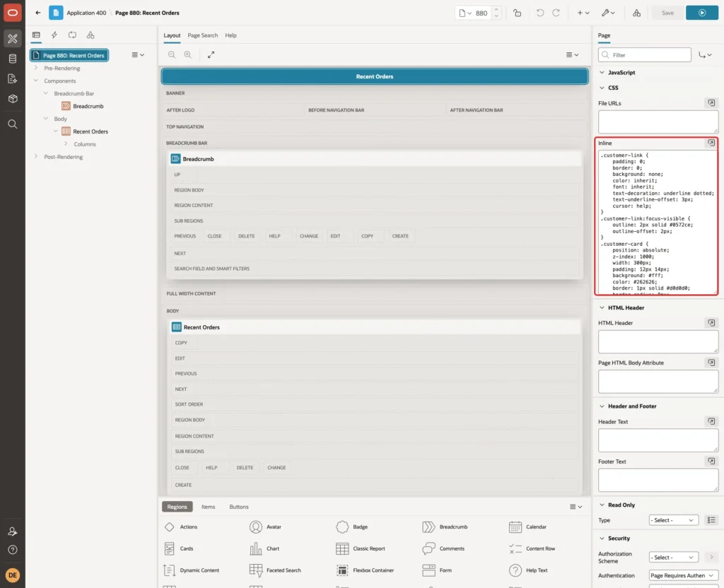The height and width of the screenshot is (588, 724).
Task: Open code editor for Inline CSS
Action: click(711, 143)
